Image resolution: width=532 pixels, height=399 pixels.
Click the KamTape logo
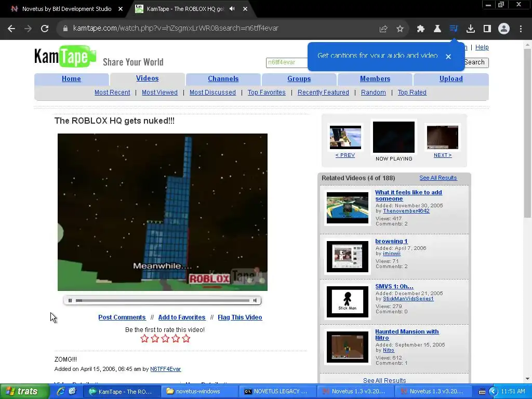pos(65,56)
